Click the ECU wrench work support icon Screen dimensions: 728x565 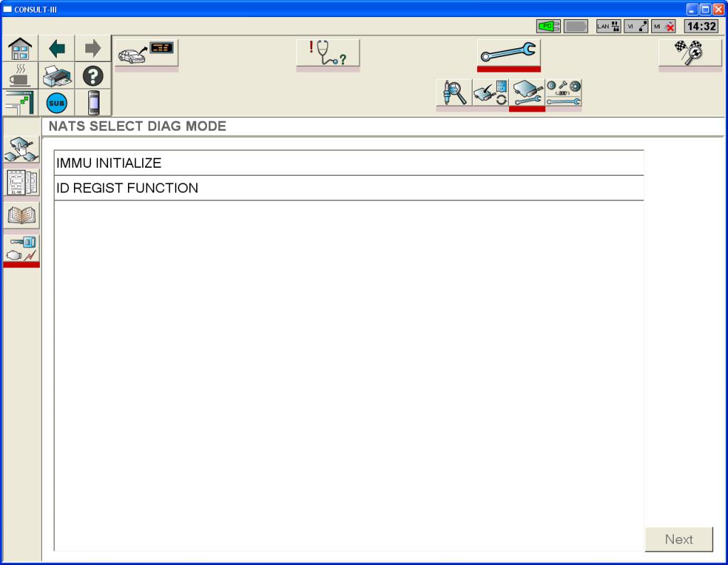coord(527,93)
